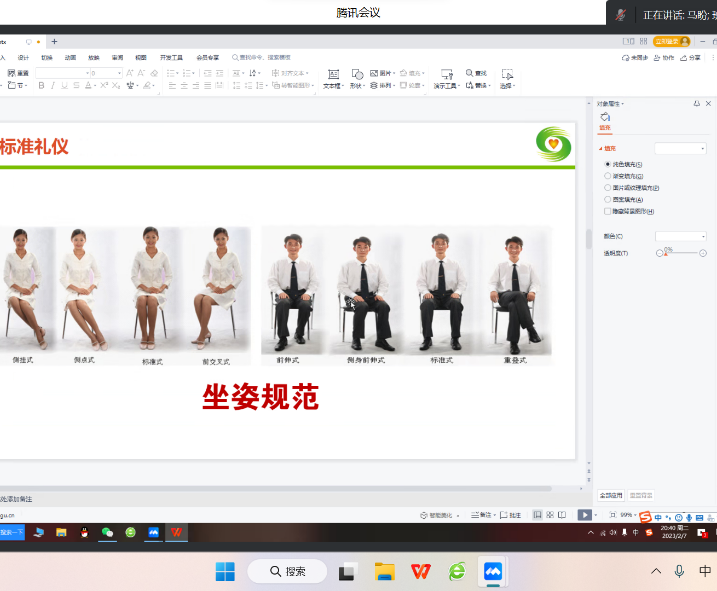Open the 文本框 text box tool
The image size is (717, 591).
[332, 75]
